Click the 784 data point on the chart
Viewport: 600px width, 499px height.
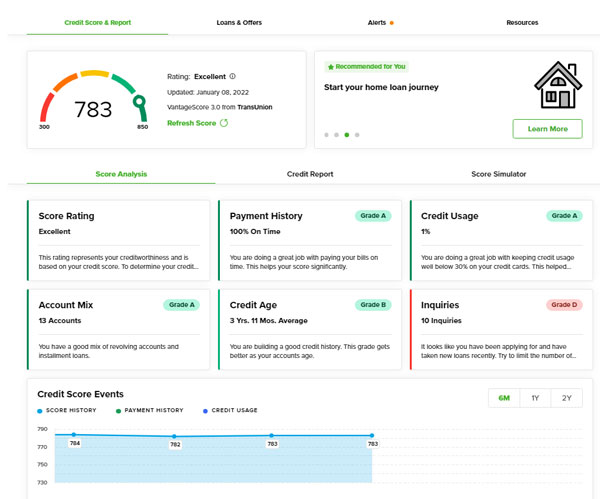click(73, 435)
